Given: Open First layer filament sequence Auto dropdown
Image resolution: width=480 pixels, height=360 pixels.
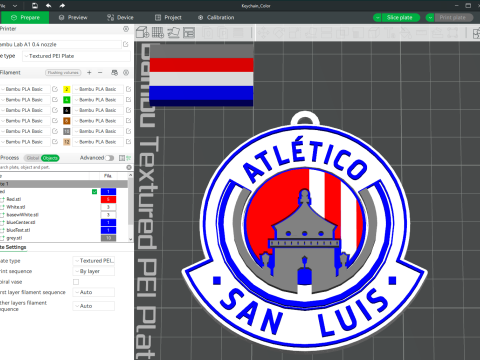Looking at the screenshot, I should (94, 292).
